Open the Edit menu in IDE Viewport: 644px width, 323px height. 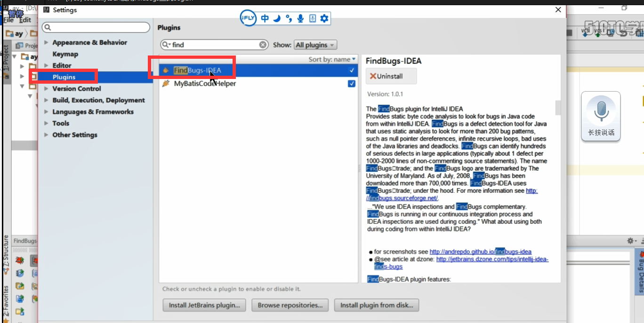[25, 20]
